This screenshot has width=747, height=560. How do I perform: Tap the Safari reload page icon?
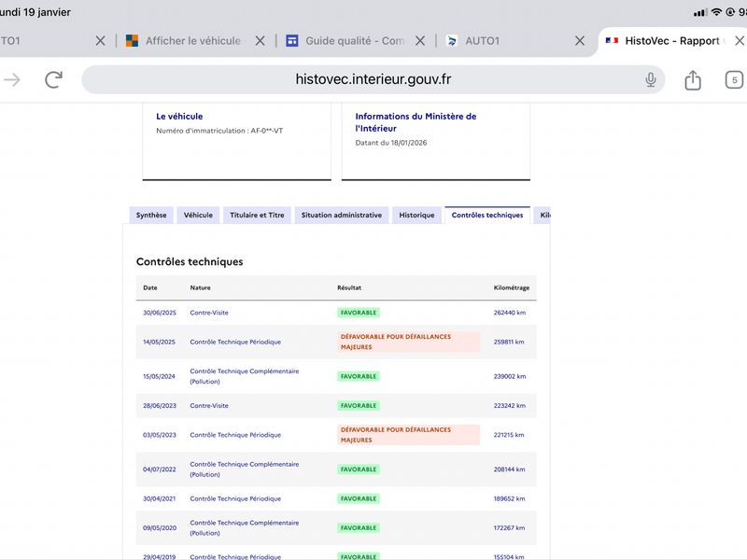pyautogui.click(x=53, y=80)
